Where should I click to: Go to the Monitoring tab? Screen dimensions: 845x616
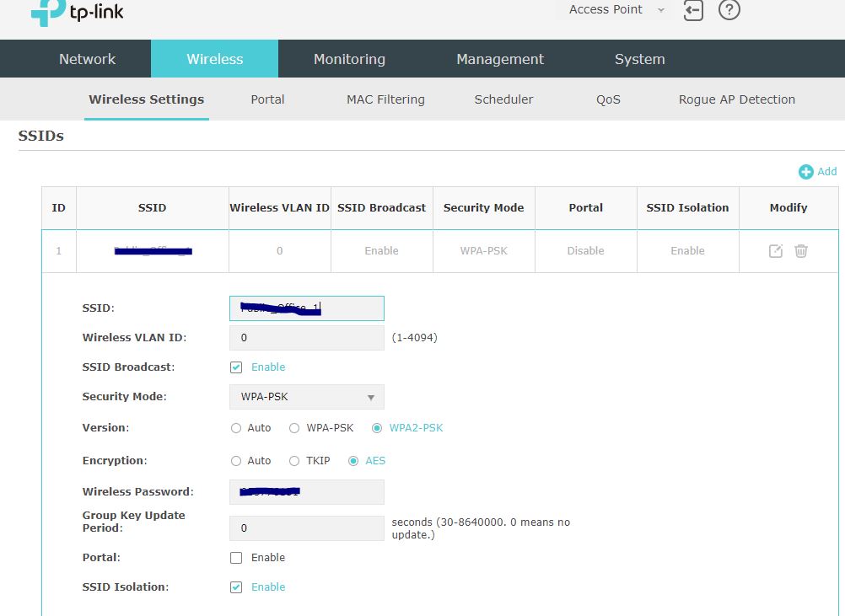(349, 59)
